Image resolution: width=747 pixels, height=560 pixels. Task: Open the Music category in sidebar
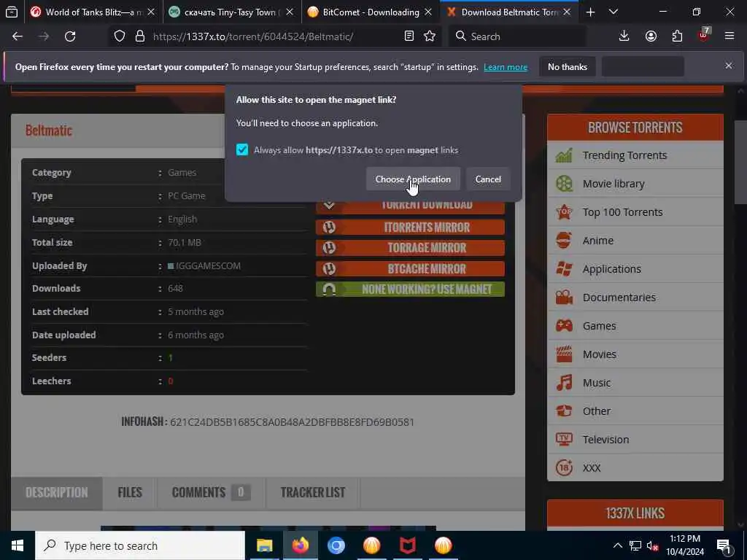pos(635,382)
